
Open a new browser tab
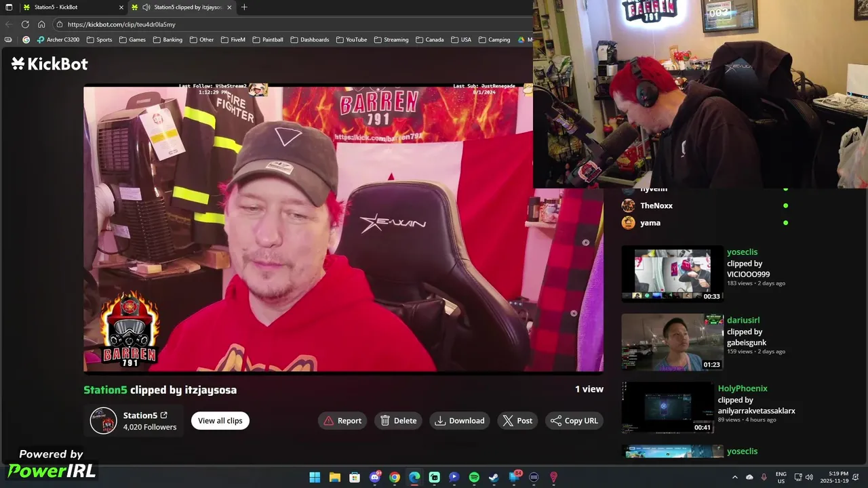pyautogui.click(x=244, y=7)
